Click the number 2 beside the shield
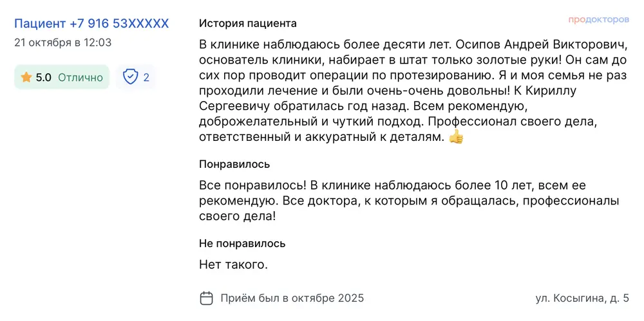This screenshot has width=644, height=321. tap(146, 77)
